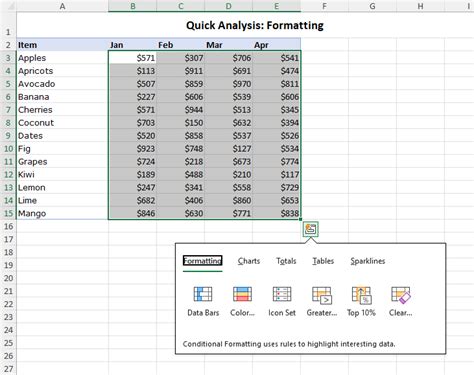Open the Tables tab
This screenshot has width=474, height=375.
point(323,261)
